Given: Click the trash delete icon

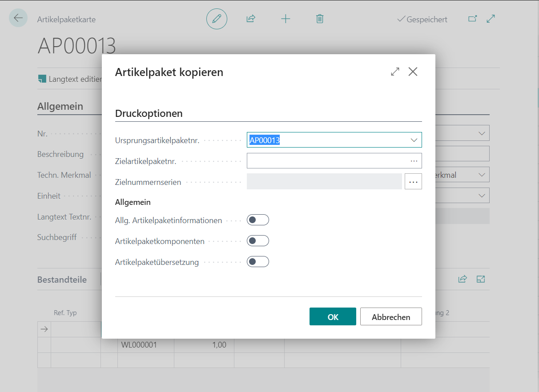Looking at the screenshot, I should click(x=319, y=19).
